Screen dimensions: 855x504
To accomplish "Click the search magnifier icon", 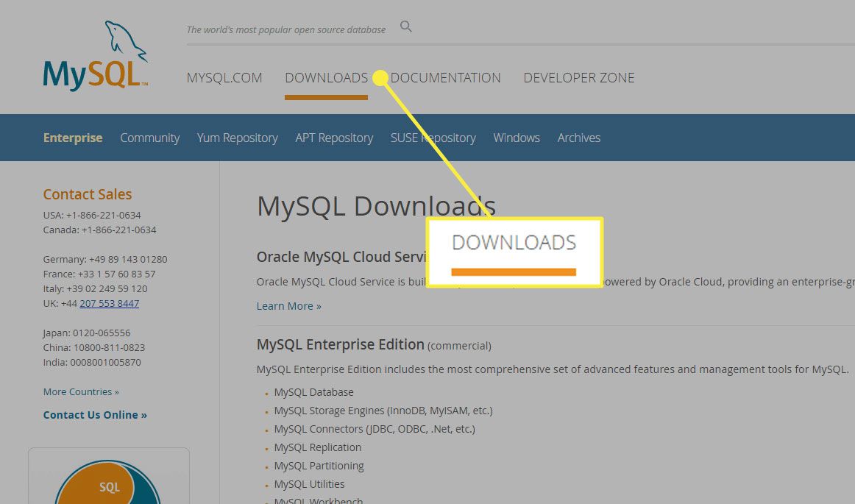I will click(x=405, y=26).
